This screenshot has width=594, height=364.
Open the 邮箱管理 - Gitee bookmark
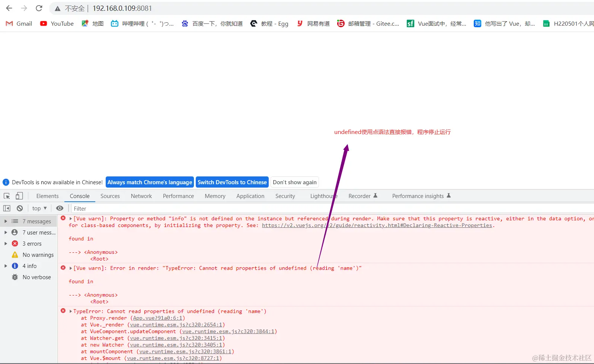click(x=368, y=23)
